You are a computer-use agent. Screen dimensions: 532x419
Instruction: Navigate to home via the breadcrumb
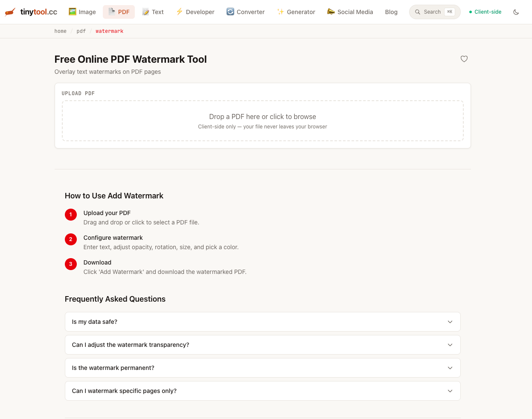[60, 31]
